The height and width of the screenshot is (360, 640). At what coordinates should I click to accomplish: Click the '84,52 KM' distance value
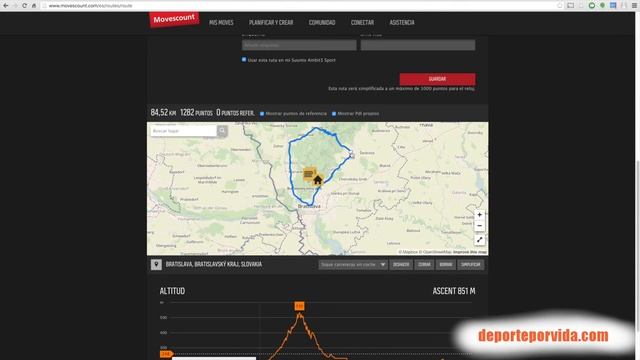[163, 113]
